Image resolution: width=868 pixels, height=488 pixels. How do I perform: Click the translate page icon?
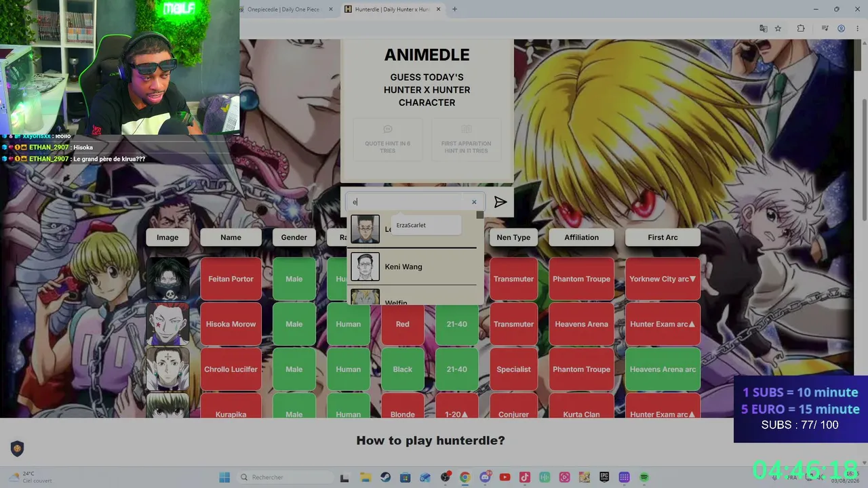point(763,28)
